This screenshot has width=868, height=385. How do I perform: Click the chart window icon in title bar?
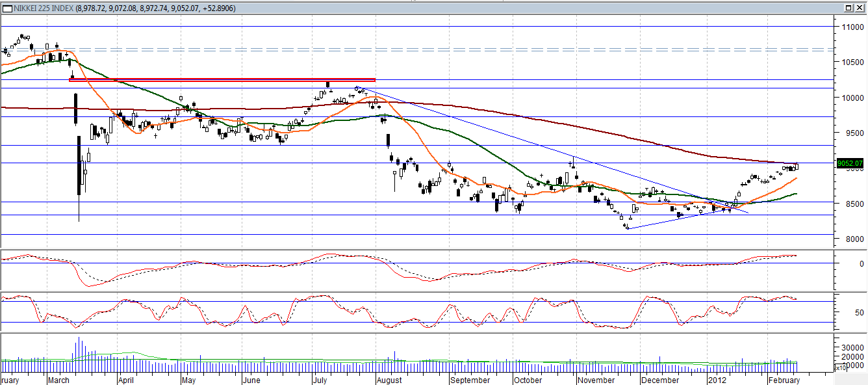7,8
